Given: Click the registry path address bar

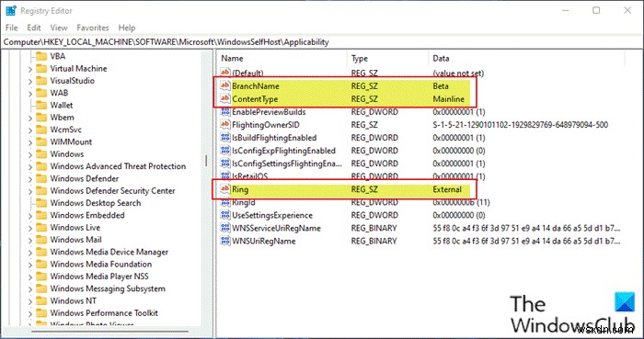Looking at the screenshot, I should [x=321, y=42].
